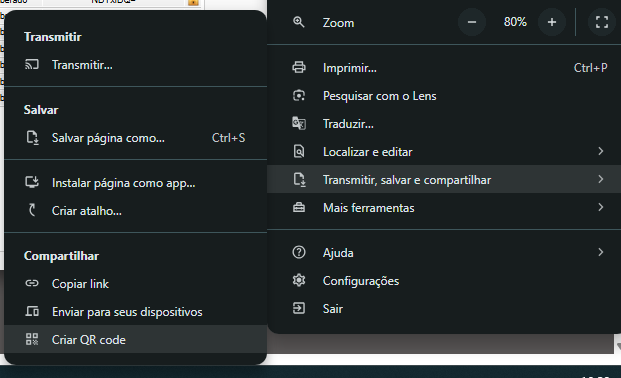Click the 80% zoom level value
The width and height of the screenshot is (621, 378).
(515, 22)
